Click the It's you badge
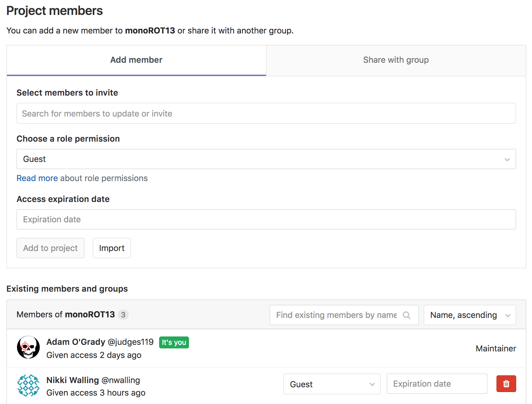This screenshot has height=404, width=532. point(174,342)
